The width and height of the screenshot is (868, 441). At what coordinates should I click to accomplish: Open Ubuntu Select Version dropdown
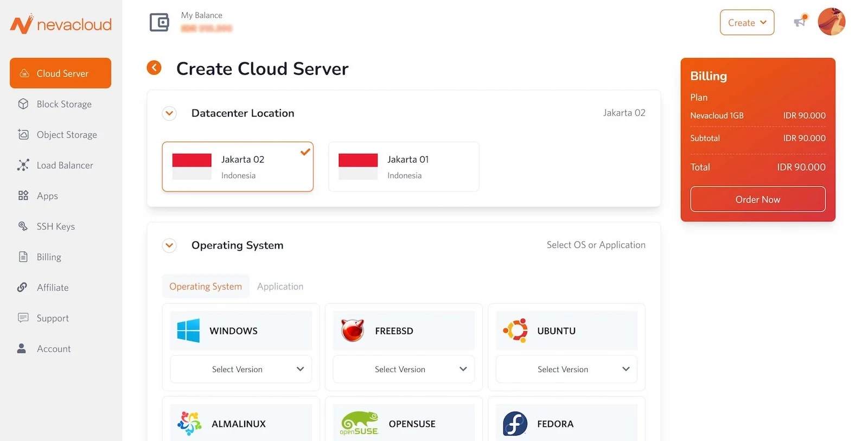[566, 369]
